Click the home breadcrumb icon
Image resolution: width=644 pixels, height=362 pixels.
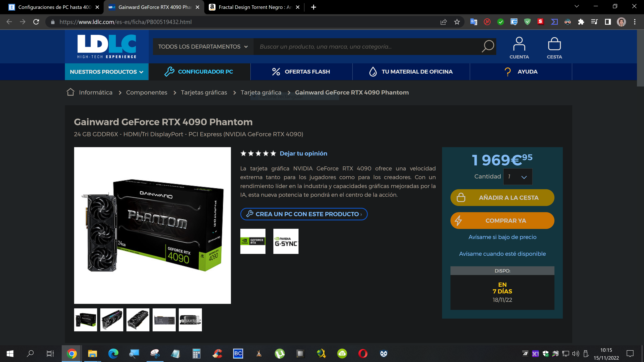pos(70,92)
